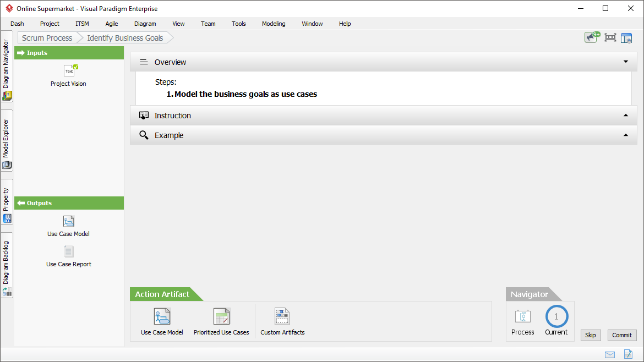
Task: Click the Outputs panel header
Action: tap(69, 203)
